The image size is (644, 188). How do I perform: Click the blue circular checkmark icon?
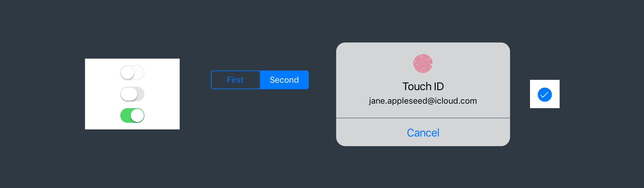[545, 95]
